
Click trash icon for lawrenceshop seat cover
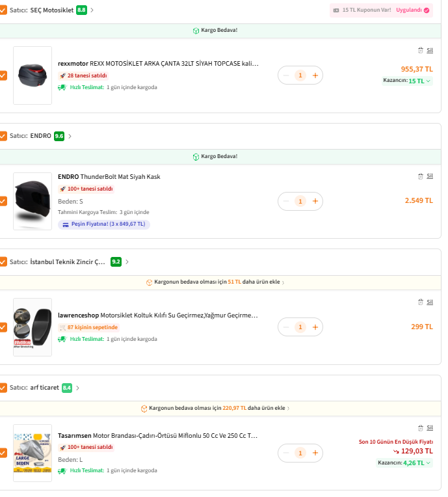pyautogui.click(x=421, y=302)
